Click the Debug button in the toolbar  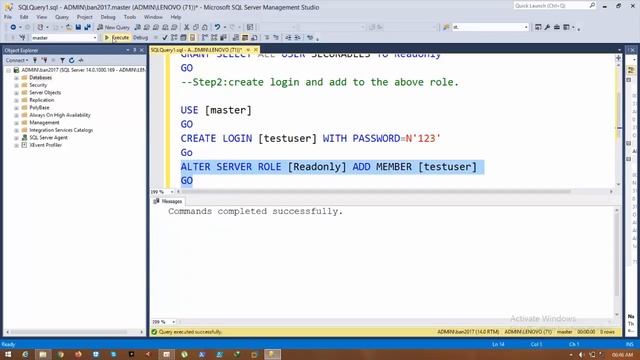point(140,38)
